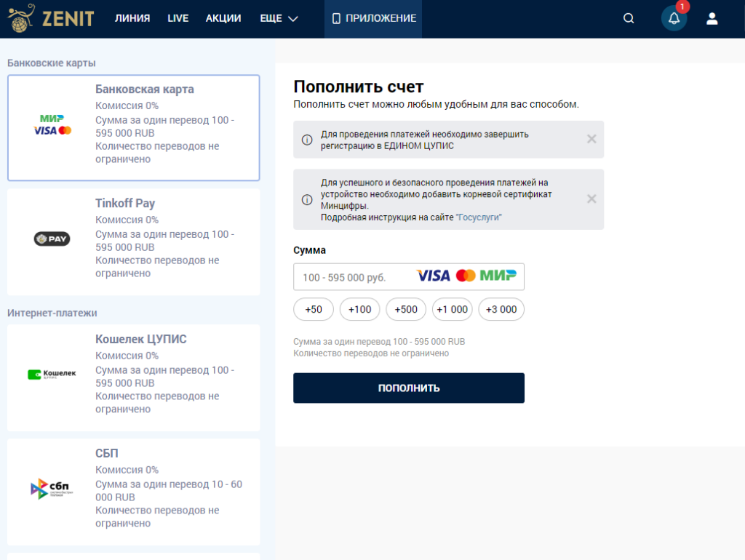Screen dimensions: 745x560
Task: Open the search icon in header
Action: (629, 18)
